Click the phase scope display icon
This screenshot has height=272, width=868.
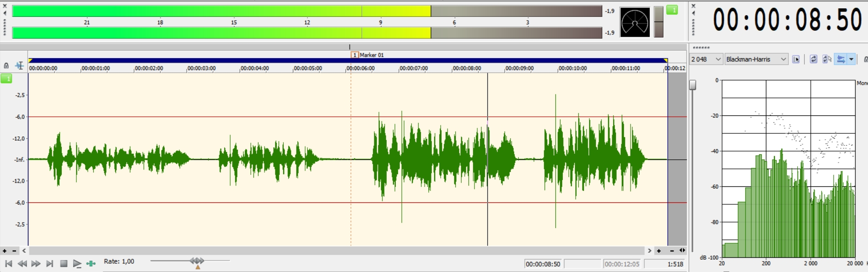click(635, 22)
